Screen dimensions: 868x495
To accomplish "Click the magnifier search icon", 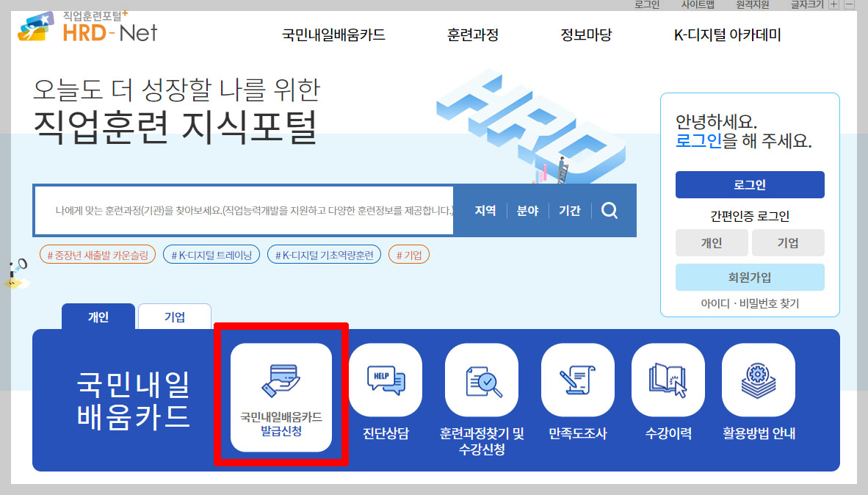I will point(610,210).
